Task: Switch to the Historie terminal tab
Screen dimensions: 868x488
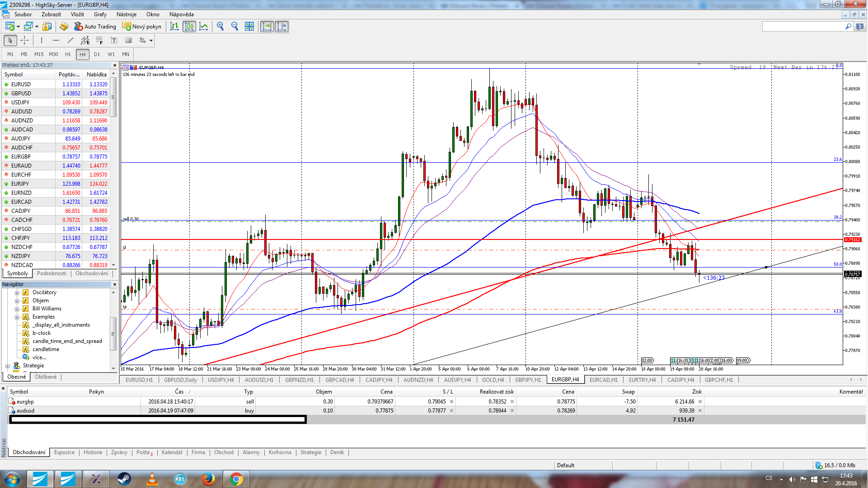Action: (93, 452)
